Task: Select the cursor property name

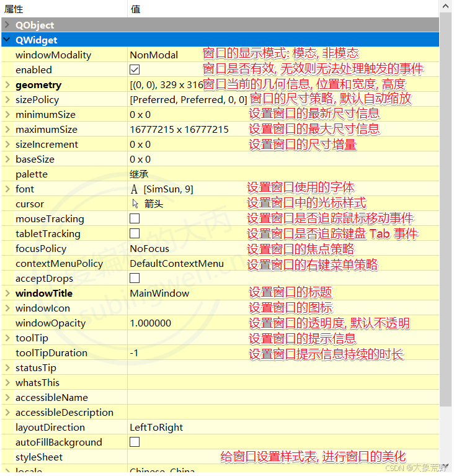Action: point(30,204)
